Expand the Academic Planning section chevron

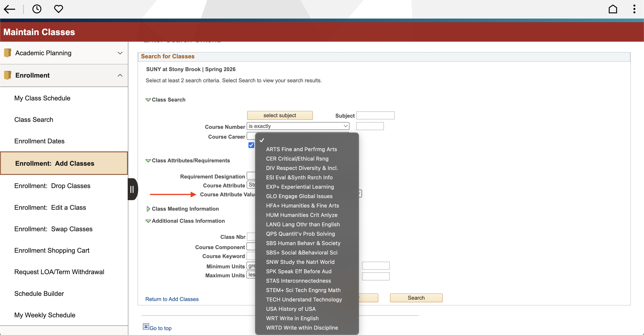120,53
